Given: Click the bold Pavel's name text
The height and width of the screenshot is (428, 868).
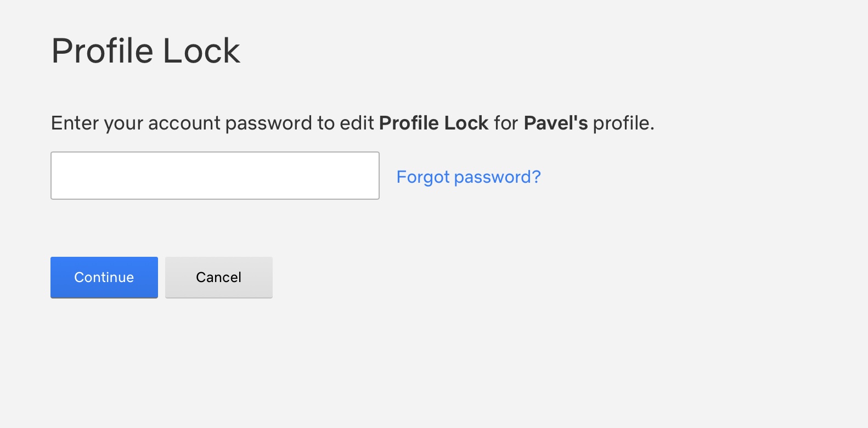Looking at the screenshot, I should [x=555, y=123].
